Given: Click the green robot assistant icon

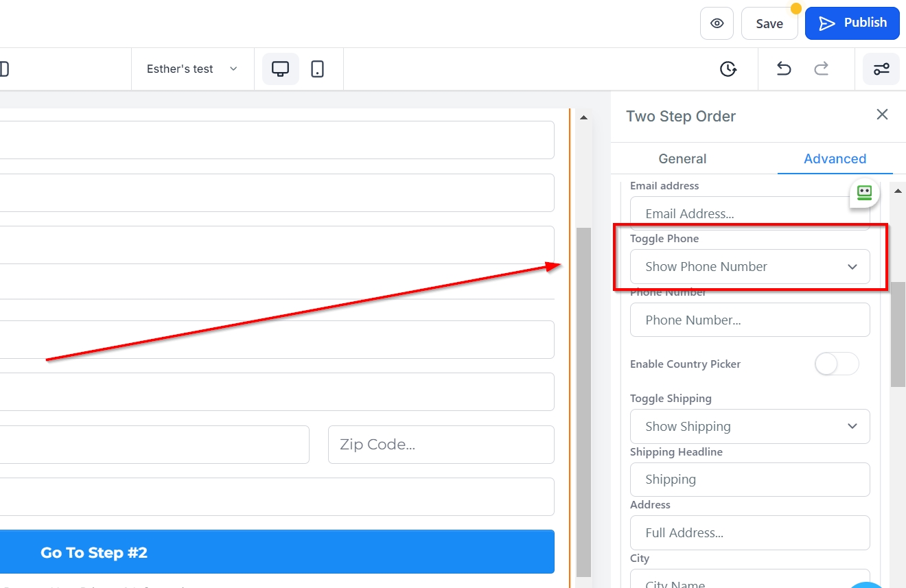Looking at the screenshot, I should [x=864, y=193].
